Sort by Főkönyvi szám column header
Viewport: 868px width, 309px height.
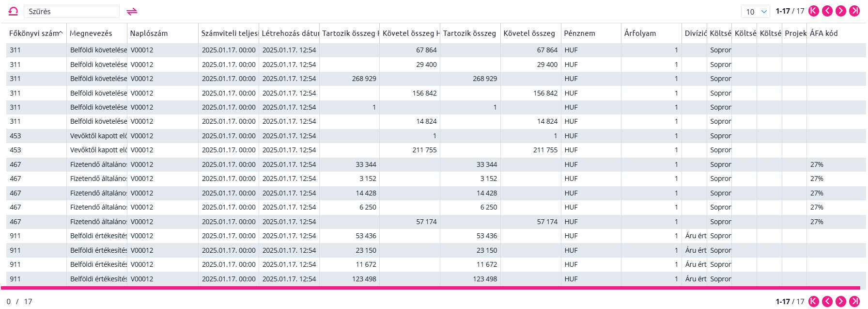click(36, 33)
